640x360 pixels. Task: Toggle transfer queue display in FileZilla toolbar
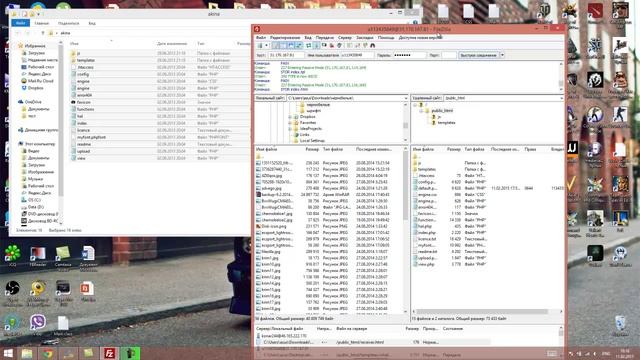[x=299, y=45]
